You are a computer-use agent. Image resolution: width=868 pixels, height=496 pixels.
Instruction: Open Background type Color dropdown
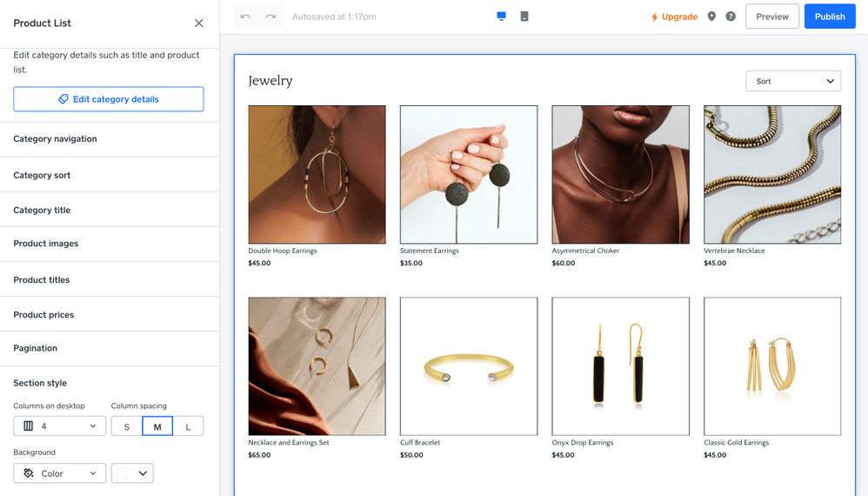60,473
